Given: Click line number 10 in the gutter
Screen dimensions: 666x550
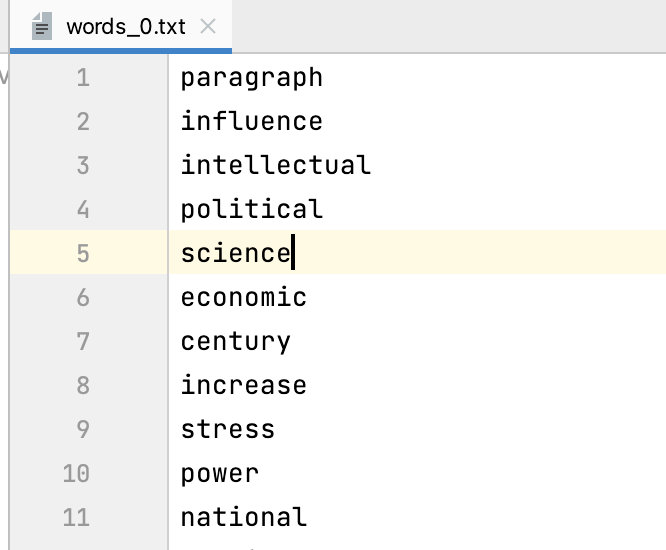Looking at the screenshot, I should [76, 474].
